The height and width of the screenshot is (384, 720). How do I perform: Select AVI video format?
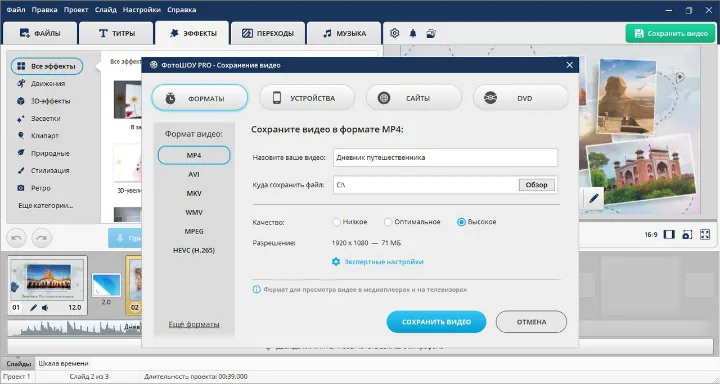point(194,175)
